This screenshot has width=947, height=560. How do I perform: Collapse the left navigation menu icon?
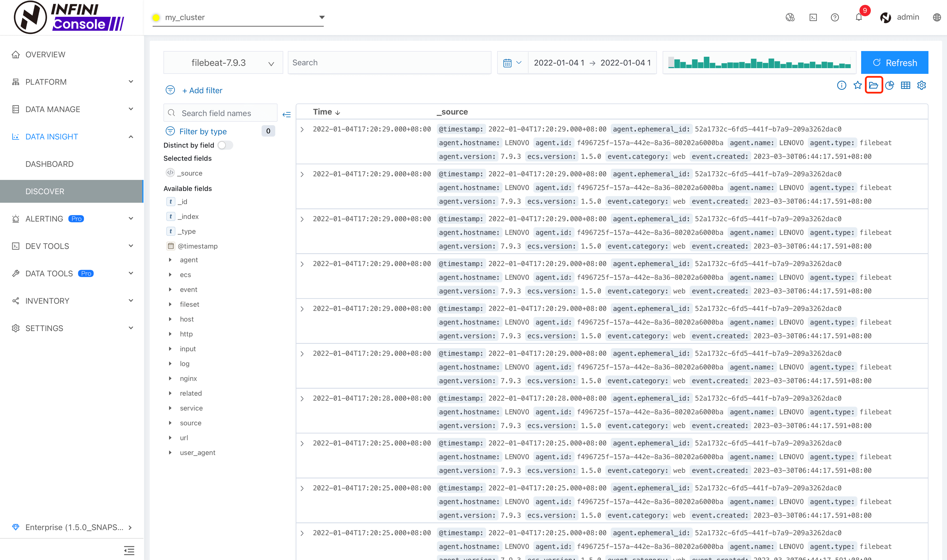point(129,550)
